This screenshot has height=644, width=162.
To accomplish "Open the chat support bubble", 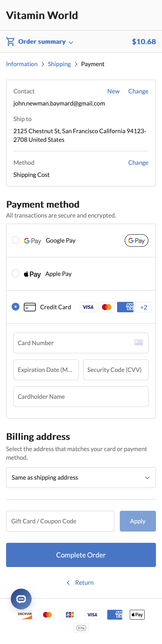I will 21,599.
